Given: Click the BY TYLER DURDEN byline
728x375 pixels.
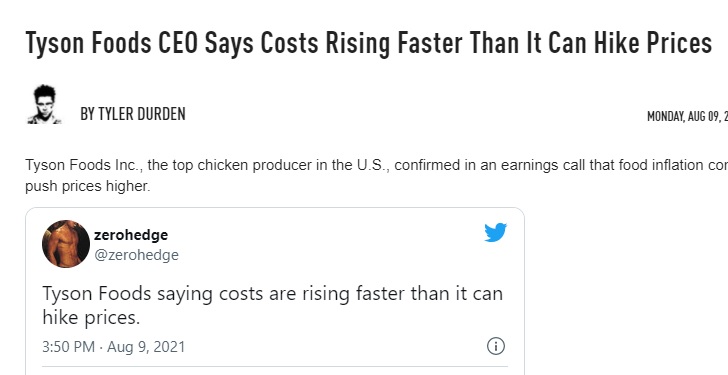Looking at the screenshot, I should pos(133,114).
